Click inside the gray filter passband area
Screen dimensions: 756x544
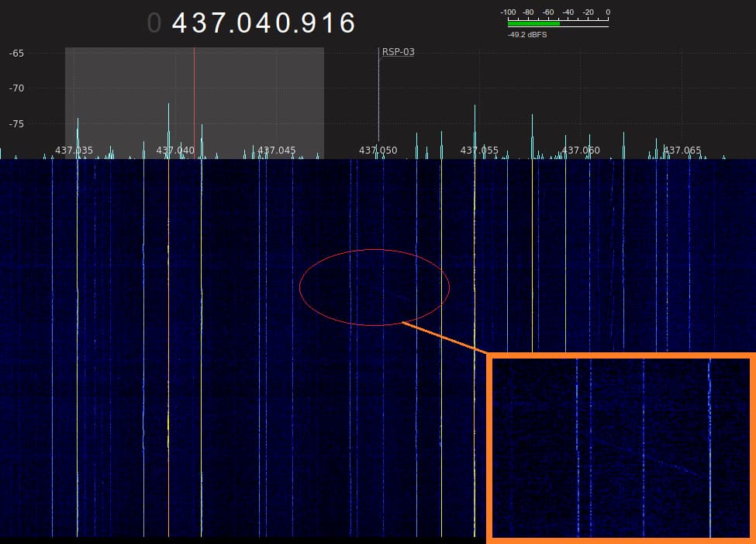(264, 93)
